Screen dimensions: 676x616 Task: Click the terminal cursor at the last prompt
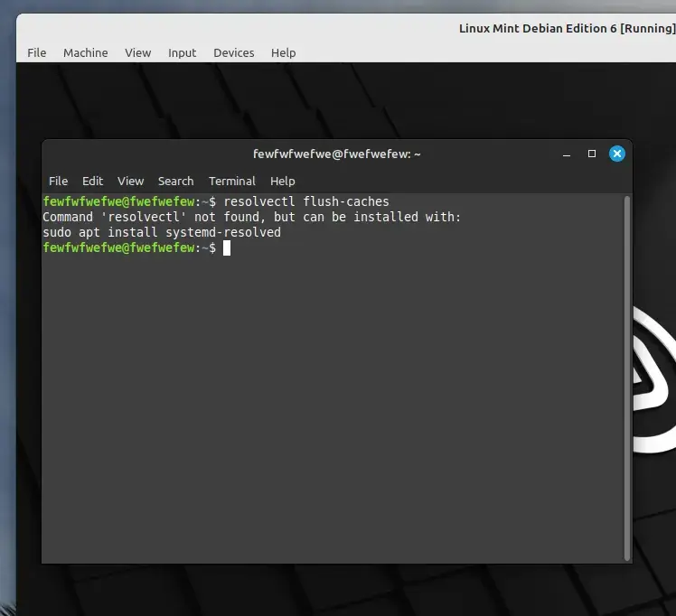point(227,248)
